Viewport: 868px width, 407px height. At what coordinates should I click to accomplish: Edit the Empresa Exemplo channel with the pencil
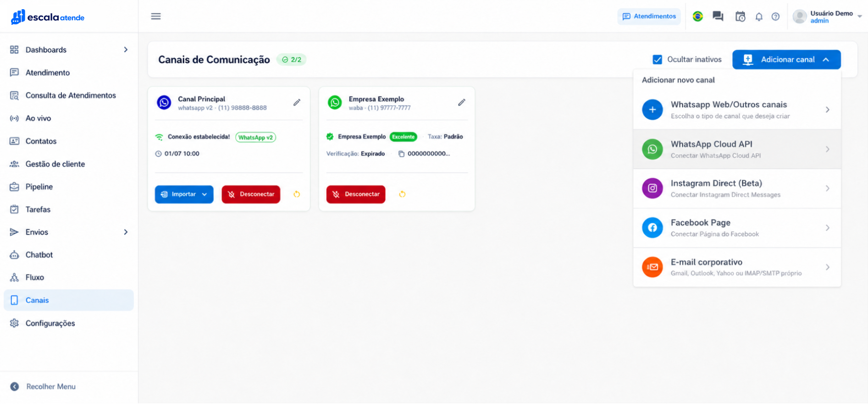pyautogui.click(x=462, y=103)
